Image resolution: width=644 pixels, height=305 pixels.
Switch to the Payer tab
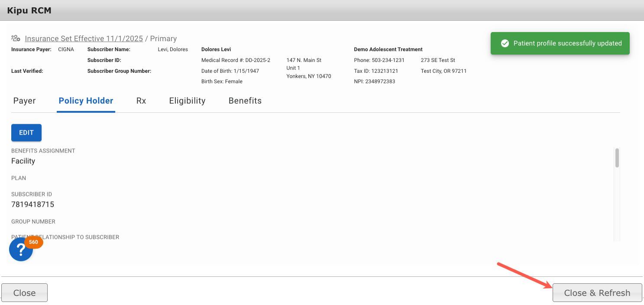click(x=24, y=101)
